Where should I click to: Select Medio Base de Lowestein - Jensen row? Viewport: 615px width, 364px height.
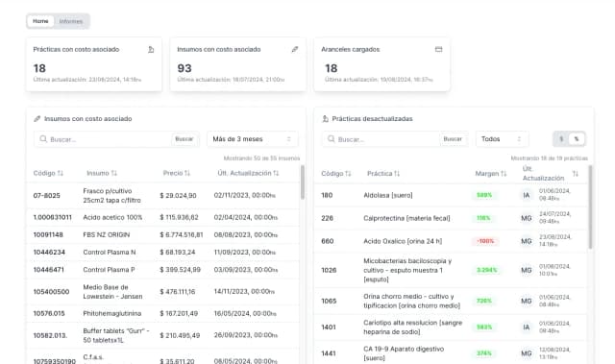(163, 292)
